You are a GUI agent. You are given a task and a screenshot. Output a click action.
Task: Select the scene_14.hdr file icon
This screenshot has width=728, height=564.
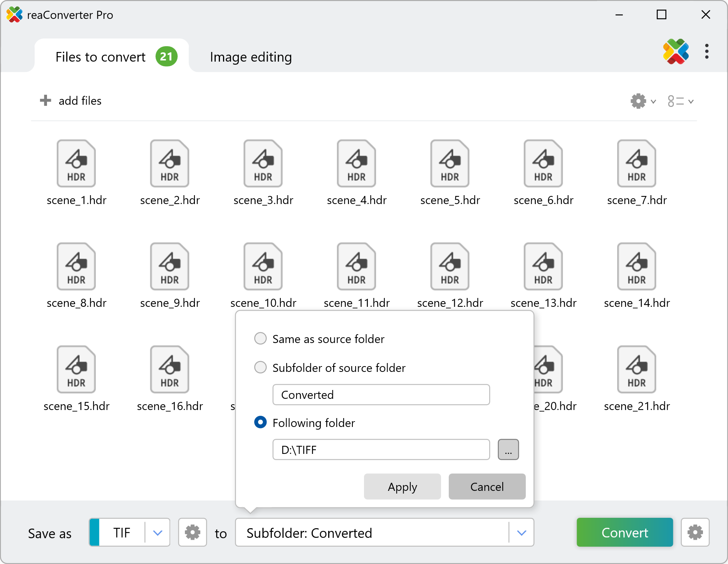tap(636, 266)
